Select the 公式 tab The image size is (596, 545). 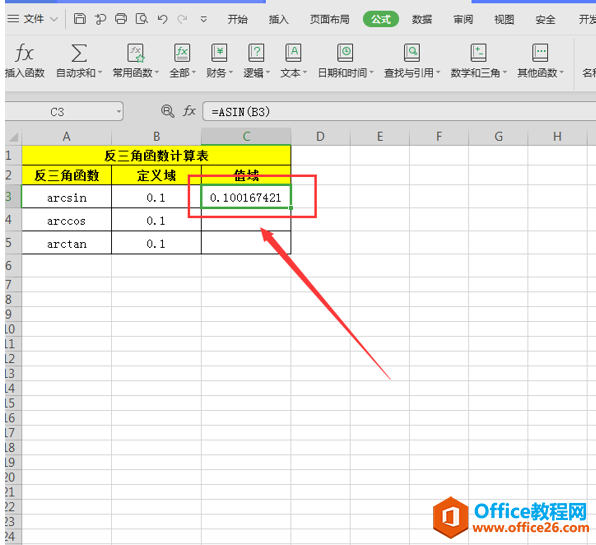point(381,19)
